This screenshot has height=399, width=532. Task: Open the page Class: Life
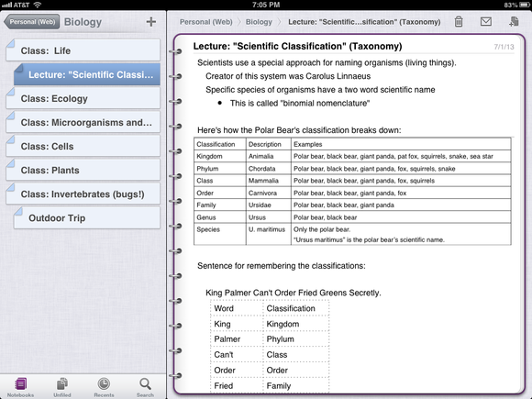click(x=83, y=50)
